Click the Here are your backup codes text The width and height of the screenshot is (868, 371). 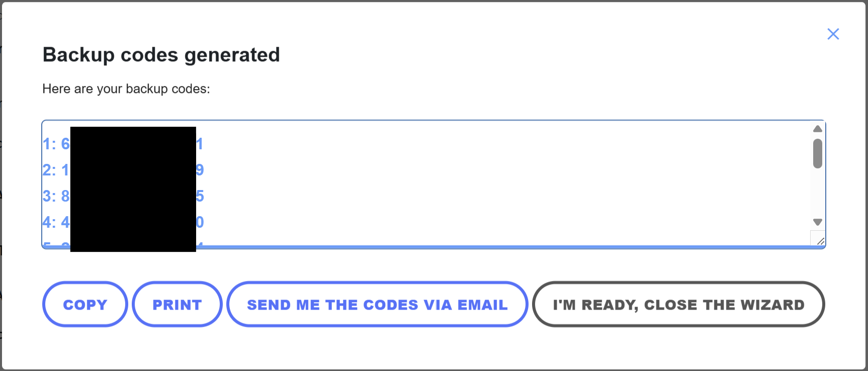click(126, 89)
